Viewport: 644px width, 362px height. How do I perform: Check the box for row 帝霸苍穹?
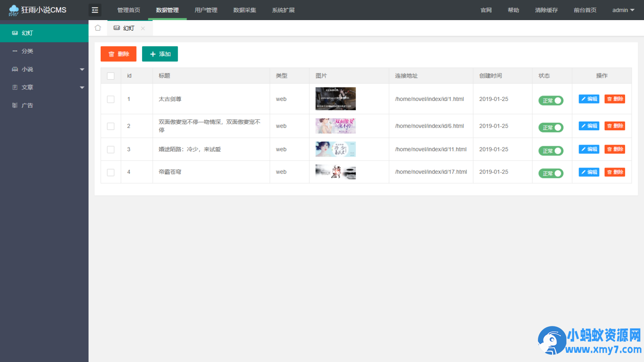click(x=111, y=172)
